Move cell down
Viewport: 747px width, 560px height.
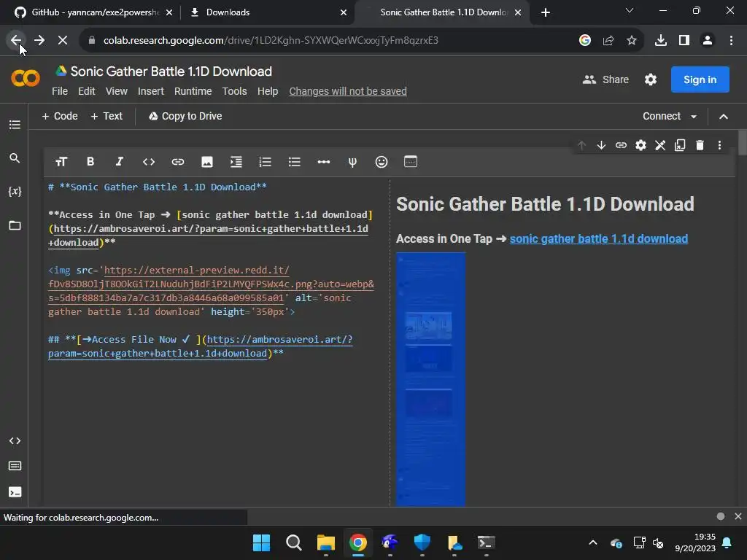[601, 145]
